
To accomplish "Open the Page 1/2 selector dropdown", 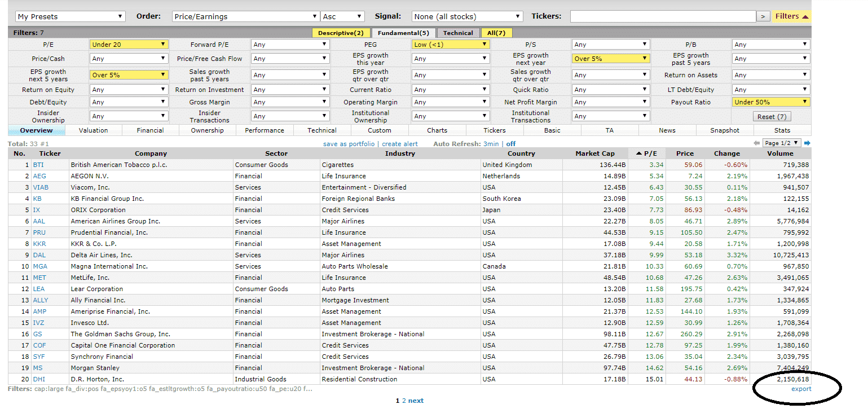I will 782,143.
